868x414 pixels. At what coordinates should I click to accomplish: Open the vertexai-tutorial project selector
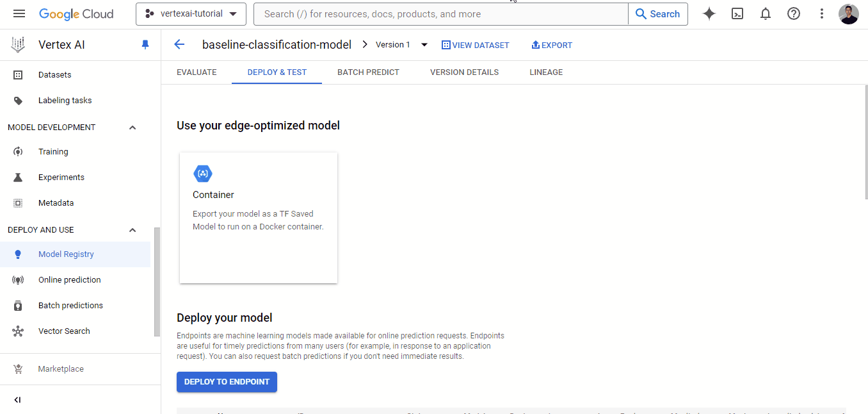pyautogui.click(x=191, y=13)
